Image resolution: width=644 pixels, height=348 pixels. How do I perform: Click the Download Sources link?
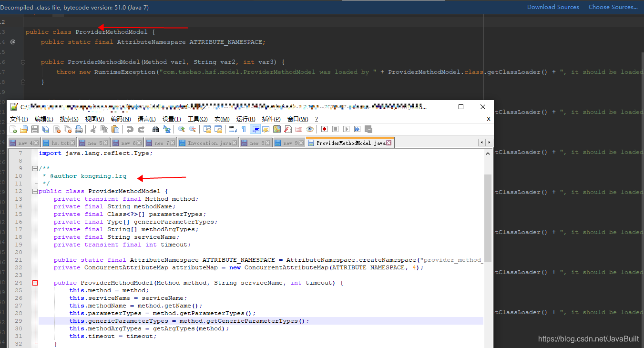click(x=553, y=7)
